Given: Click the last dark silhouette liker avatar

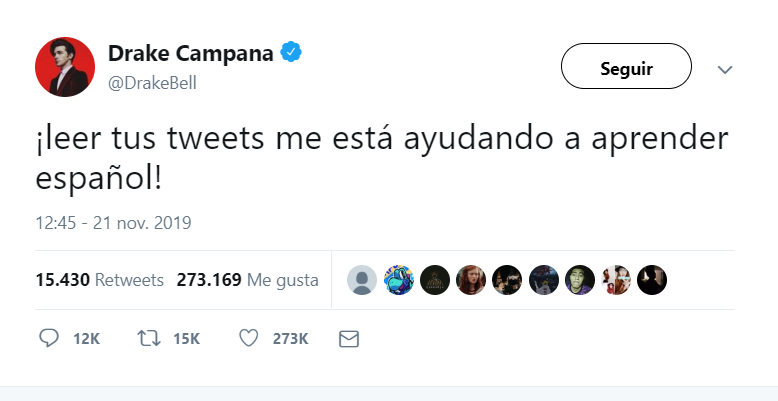Looking at the screenshot, I should coord(652,280).
